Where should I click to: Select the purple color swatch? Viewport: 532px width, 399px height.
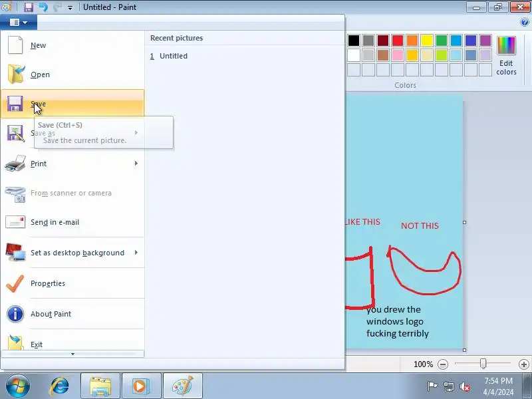(x=485, y=41)
